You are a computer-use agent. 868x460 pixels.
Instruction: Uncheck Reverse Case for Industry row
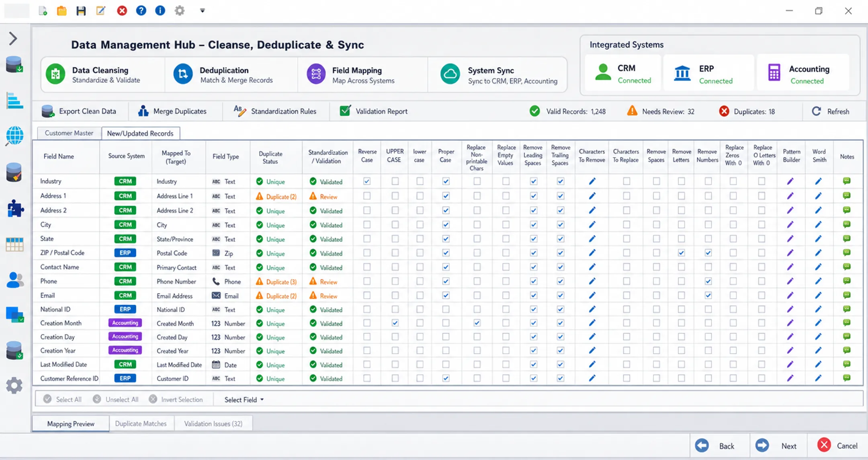click(x=367, y=181)
